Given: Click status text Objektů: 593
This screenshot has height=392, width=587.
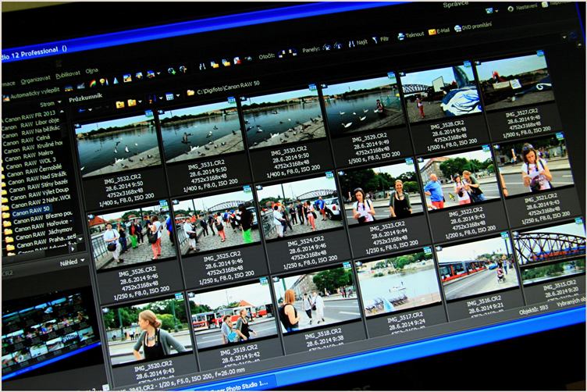Looking at the screenshot, I should [x=533, y=310].
